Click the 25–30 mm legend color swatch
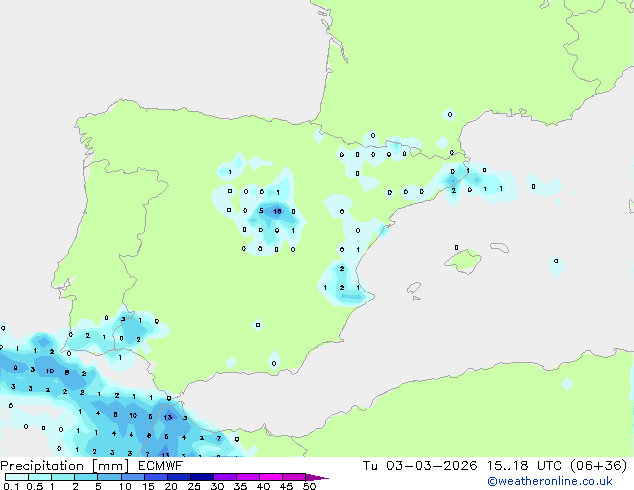The image size is (634, 490). point(202,477)
